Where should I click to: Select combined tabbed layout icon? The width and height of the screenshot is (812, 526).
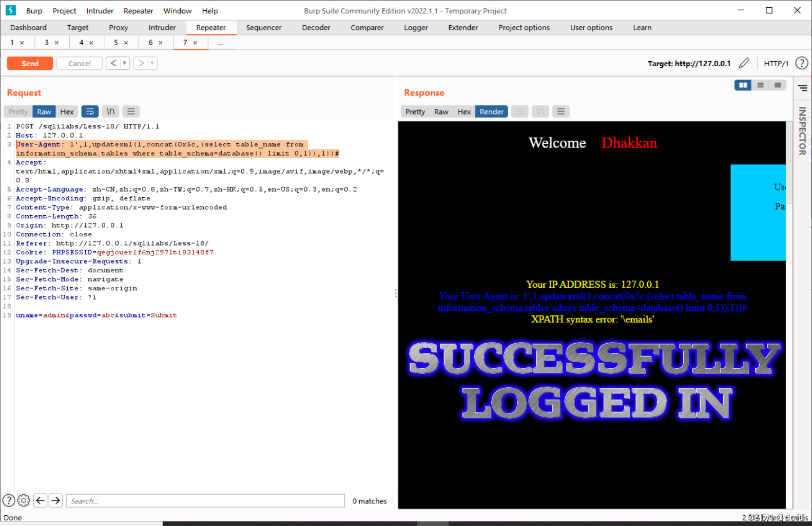[x=778, y=85]
